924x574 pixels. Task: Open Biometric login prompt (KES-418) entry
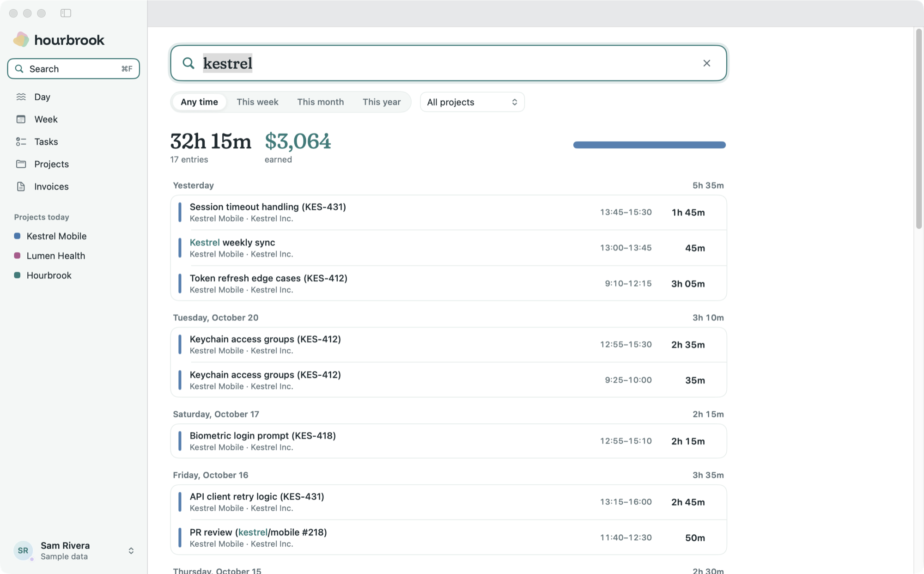[x=448, y=441]
